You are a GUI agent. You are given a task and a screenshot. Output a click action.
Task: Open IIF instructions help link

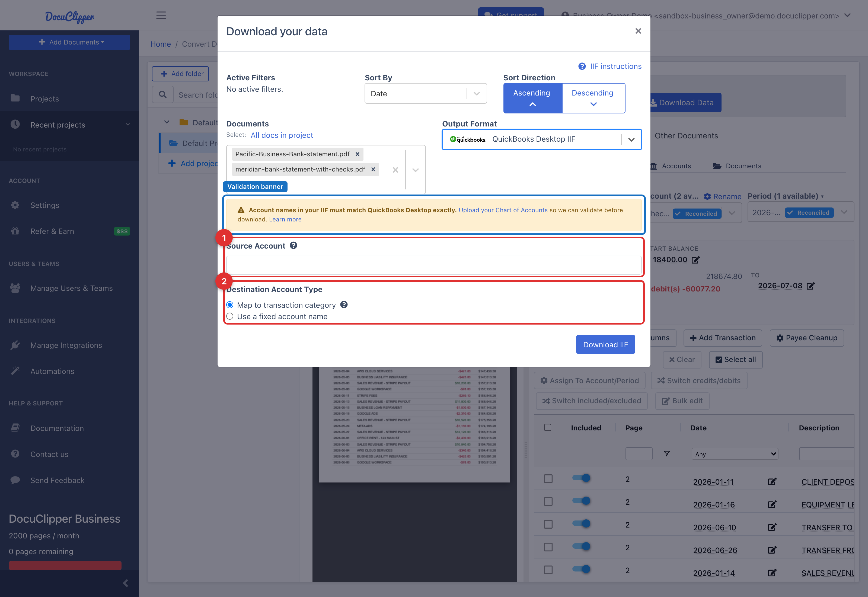coord(610,66)
